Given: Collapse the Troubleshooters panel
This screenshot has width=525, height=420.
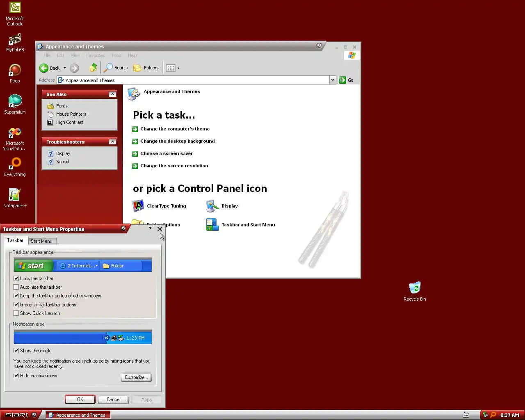Looking at the screenshot, I should point(112,142).
